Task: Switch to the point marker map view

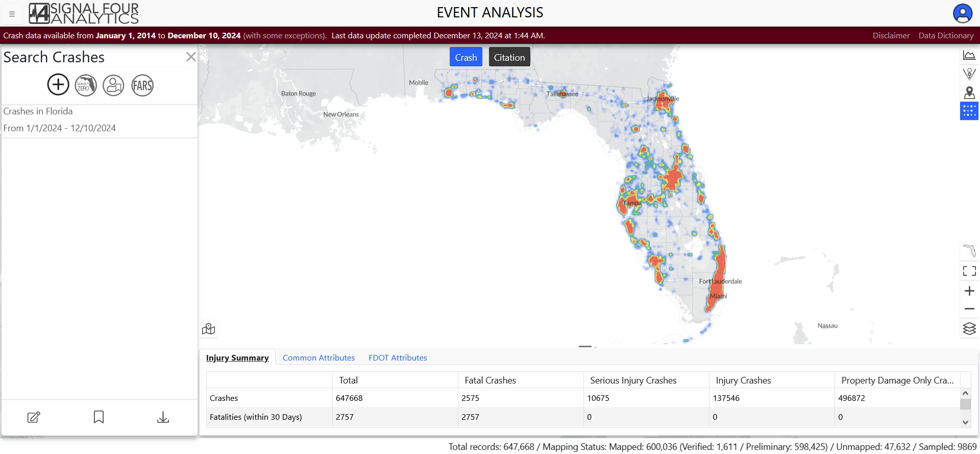Action: point(969,92)
